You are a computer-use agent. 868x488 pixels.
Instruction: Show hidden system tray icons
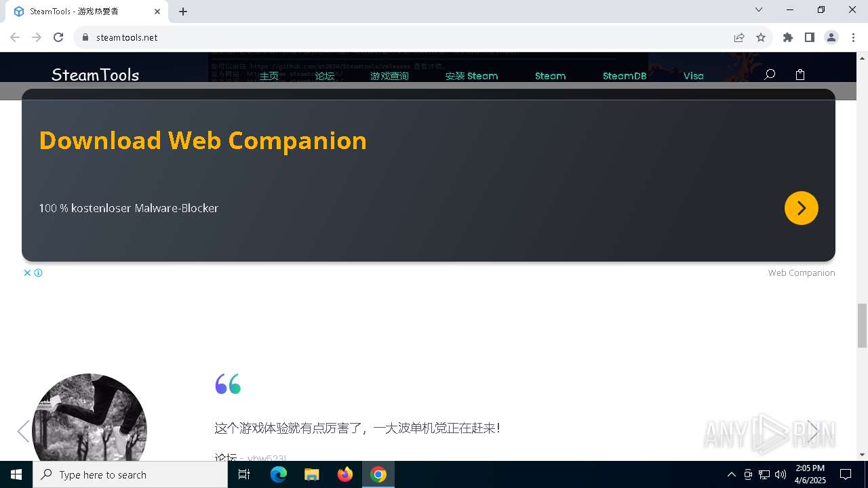(x=731, y=474)
